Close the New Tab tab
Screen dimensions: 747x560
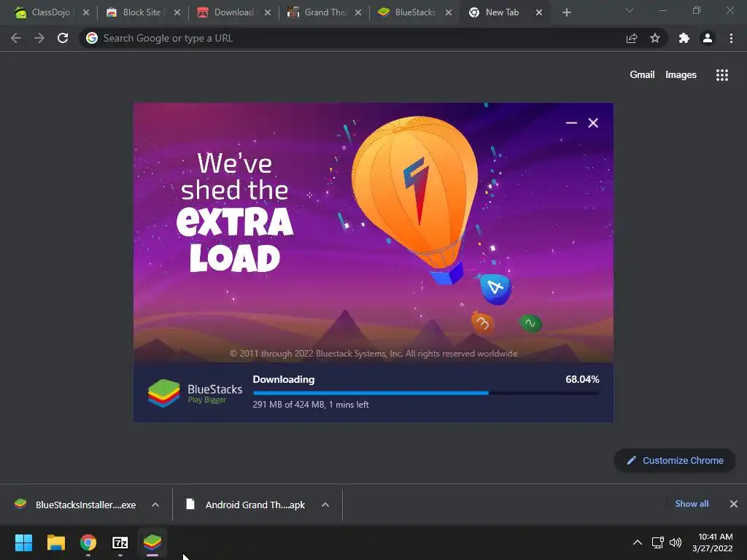click(x=539, y=13)
